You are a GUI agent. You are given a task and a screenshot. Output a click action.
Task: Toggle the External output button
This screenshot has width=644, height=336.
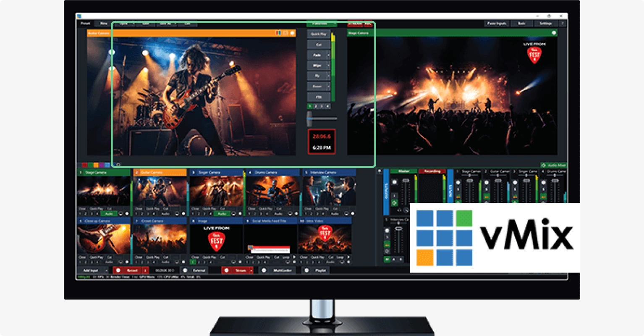[199, 270]
